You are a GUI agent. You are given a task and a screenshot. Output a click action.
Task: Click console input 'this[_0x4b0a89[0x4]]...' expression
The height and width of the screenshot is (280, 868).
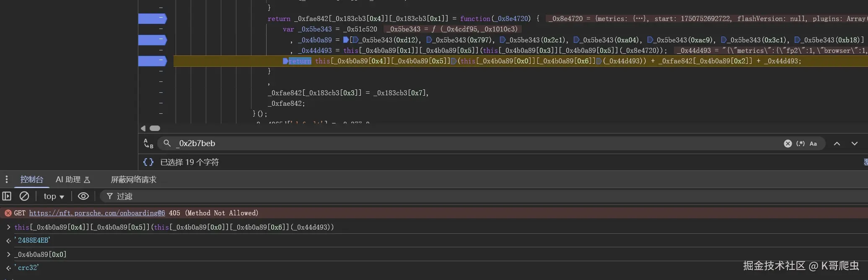coord(174,227)
